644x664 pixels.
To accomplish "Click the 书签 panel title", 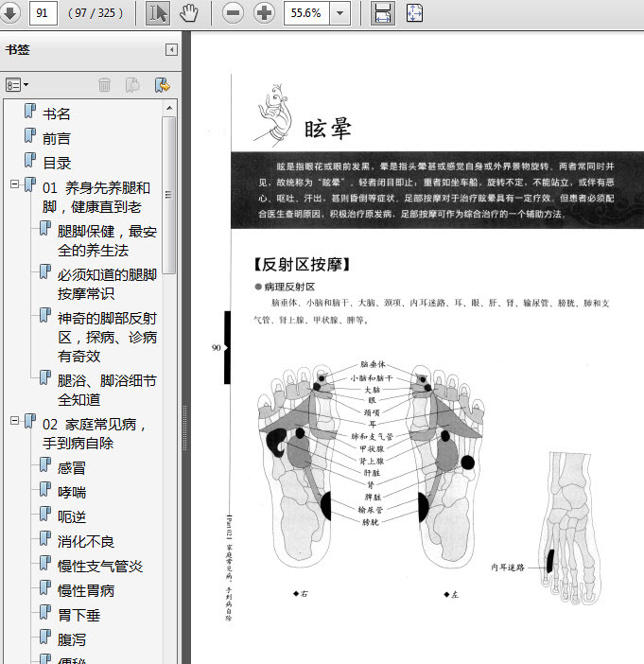I will click(x=18, y=50).
